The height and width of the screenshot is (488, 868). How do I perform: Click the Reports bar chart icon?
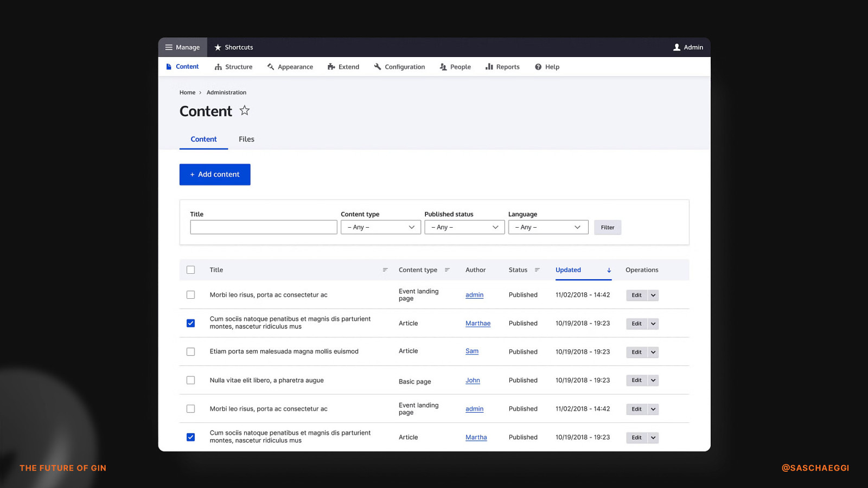(x=489, y=67)
